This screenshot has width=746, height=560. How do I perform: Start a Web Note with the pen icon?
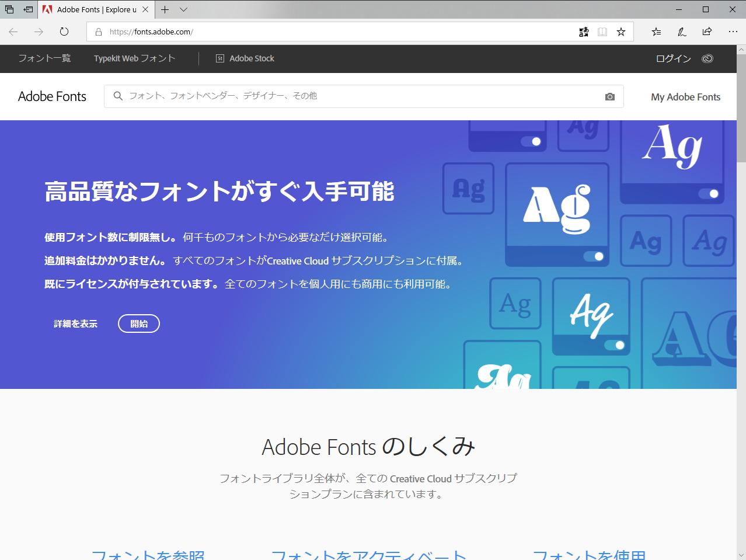[x=681, y=32]
